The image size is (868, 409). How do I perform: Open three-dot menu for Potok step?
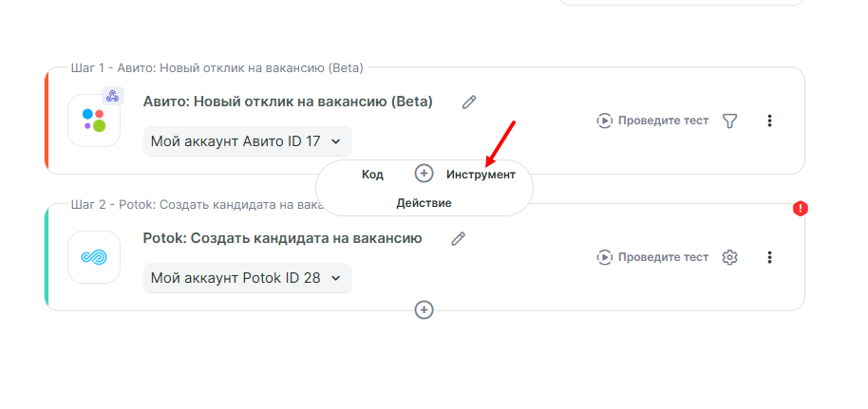point(769,257)
